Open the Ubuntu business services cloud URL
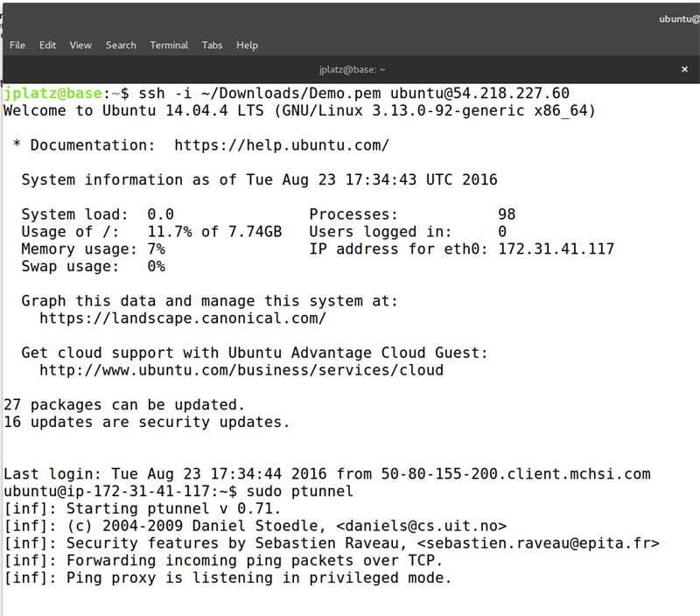This screenshot has height=616, width=700. (241, 370)
